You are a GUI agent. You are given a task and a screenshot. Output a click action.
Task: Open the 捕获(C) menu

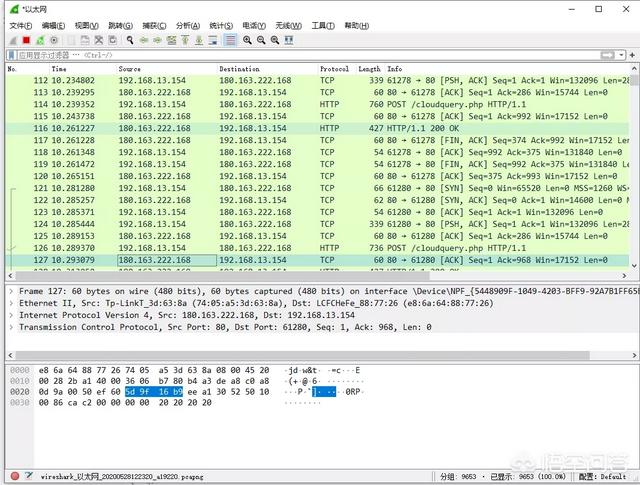(x=154, y=26)
